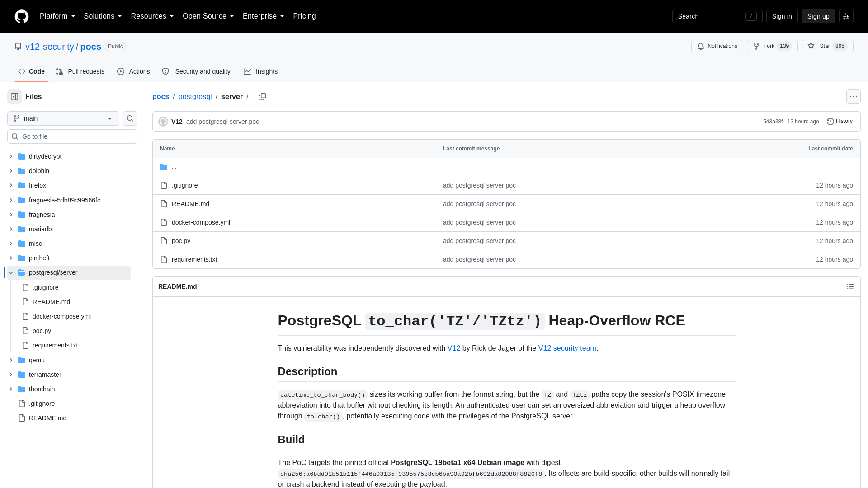Open the Platform menu dropdown

pyautogui.click(x=57, y=16)
